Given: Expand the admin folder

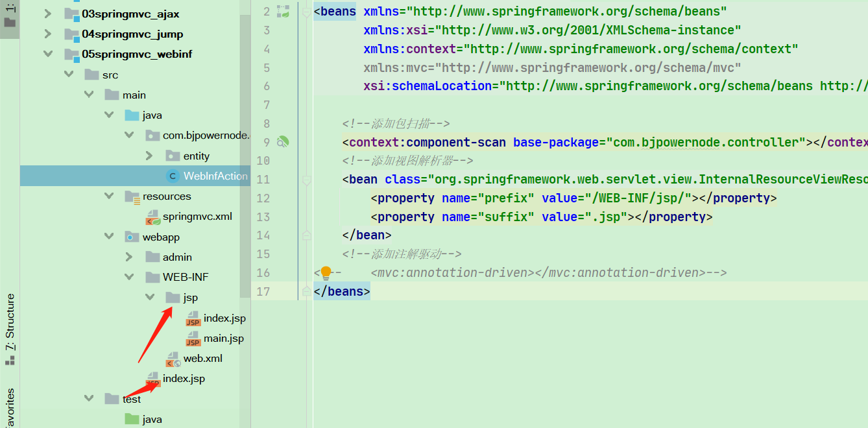Looking at the screenshot, I should 130,257.
